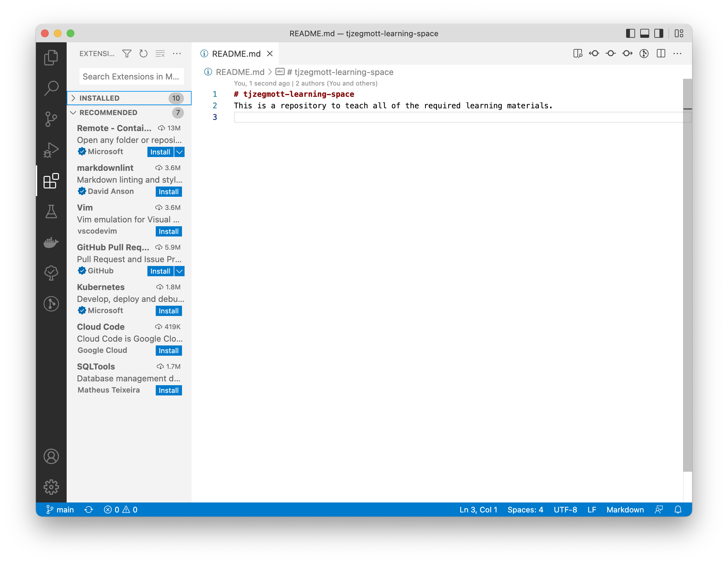Open the Extensions marketplace icon
Viewport: 728px width, 564px height.
point(51,180)
